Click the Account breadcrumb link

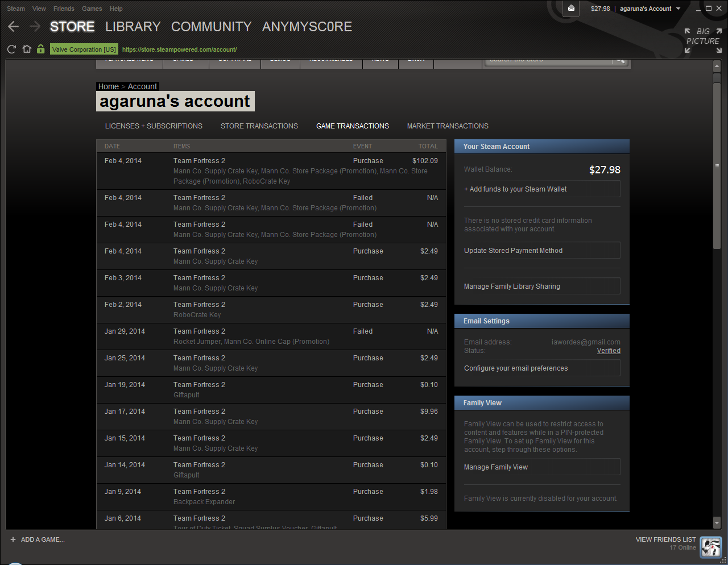tap(142, 86)
